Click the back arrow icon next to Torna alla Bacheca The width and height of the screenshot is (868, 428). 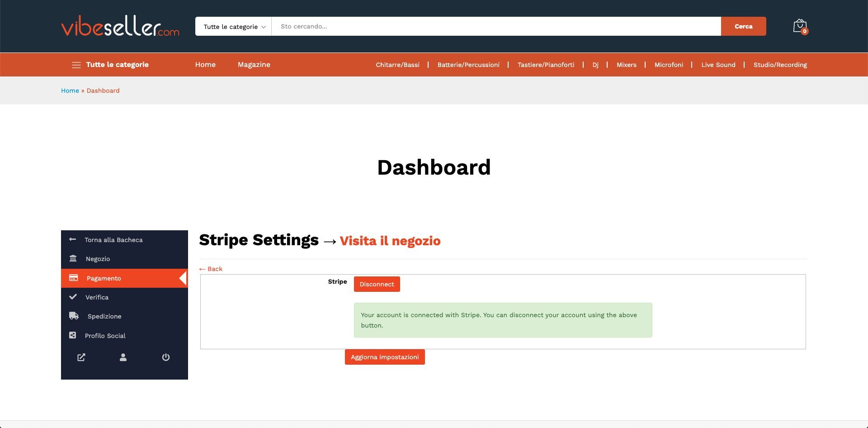[x=72, y=239]
